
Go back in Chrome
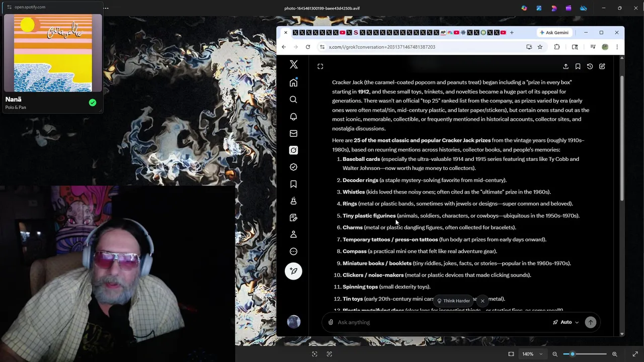pos(284,47)
